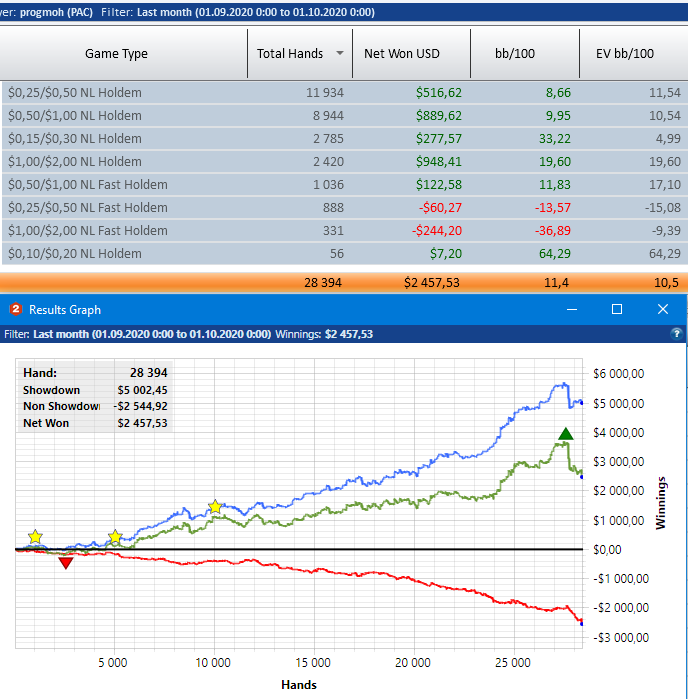Click the $516,62 net won value
688x699 pixels.
(x=439, y=93)
